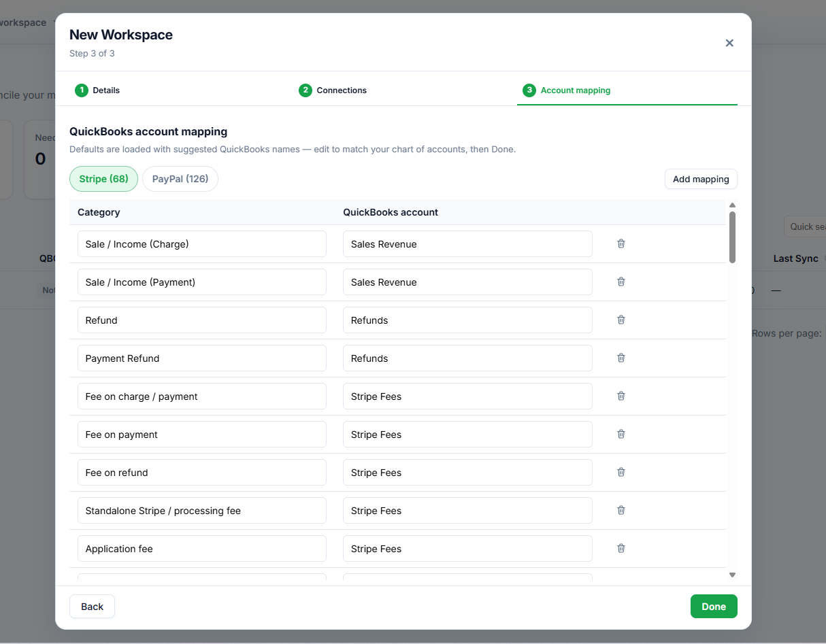
Task: Edit Refunds account in the Refund row
Action: 467,320
